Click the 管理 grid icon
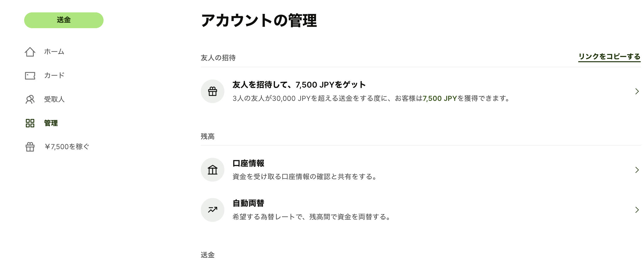The height and width of the screenshot is (263, 644). [30, 123]
